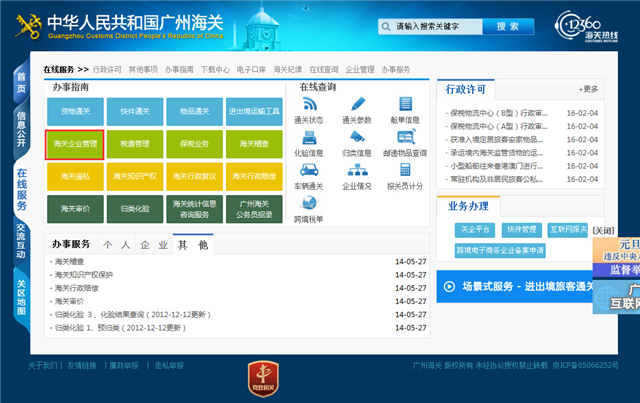Click the 关企平台 button
640x403 pixels.
(475, 230)
